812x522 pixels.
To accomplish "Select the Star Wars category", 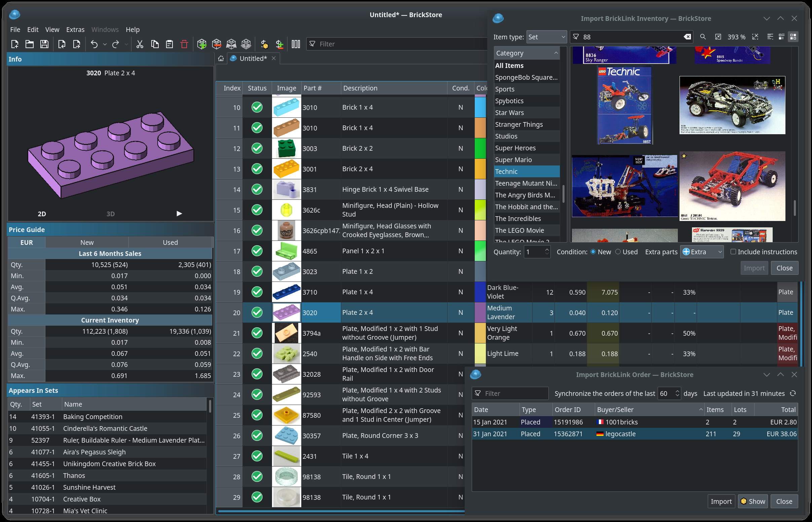I will pyautogui.click(x=527, y=113).
